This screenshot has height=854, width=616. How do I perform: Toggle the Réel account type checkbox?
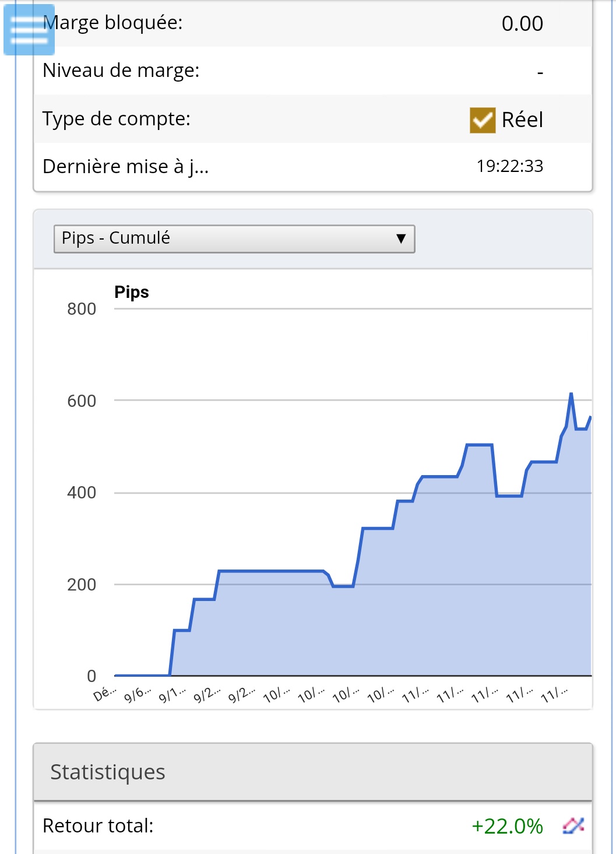tap(483, 120)
